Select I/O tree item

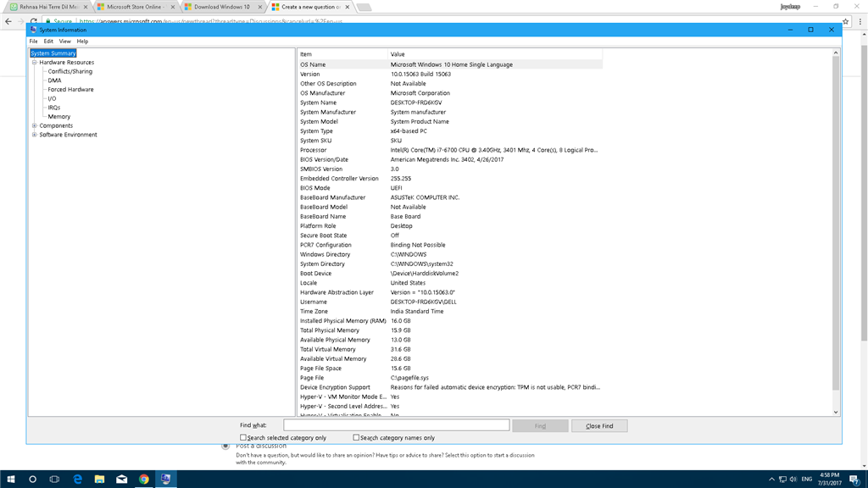click(x=52, y=98)
